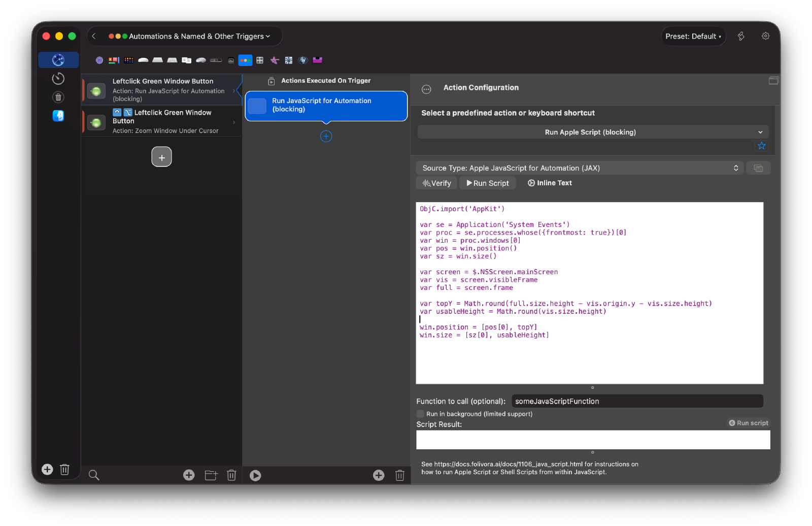Viewport: 812px width, 526px height.
Task: Enable Run in background (limited support)
Action: 420,414
